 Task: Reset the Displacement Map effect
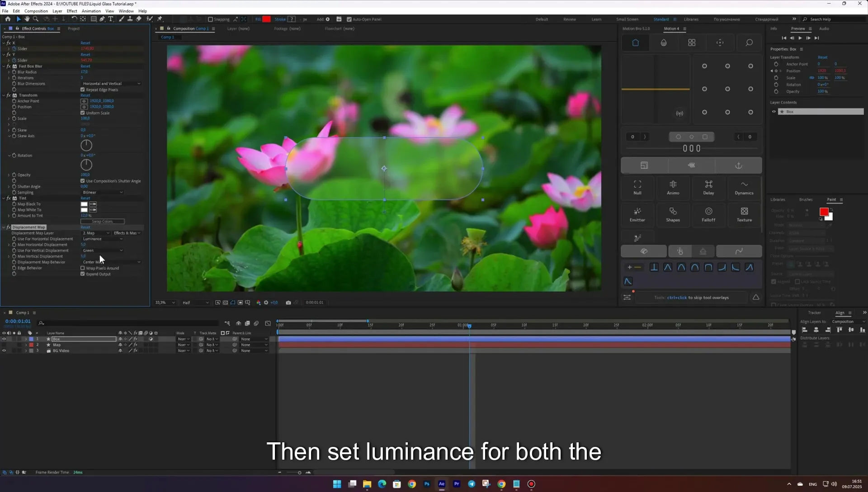point(85,227)
